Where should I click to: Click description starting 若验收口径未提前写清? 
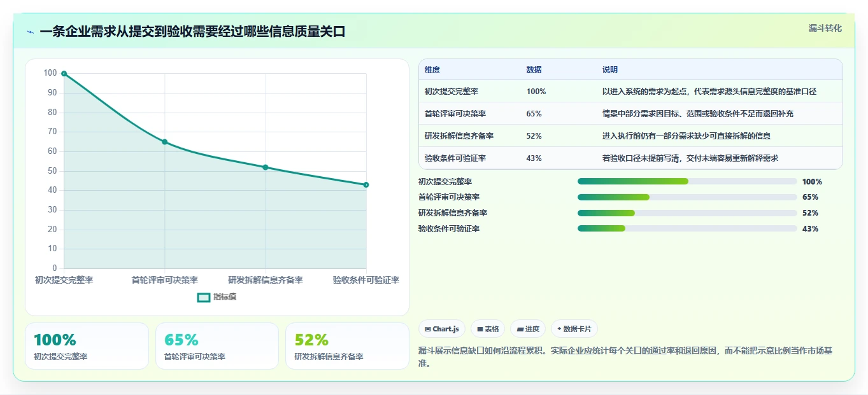click(690, 158)
